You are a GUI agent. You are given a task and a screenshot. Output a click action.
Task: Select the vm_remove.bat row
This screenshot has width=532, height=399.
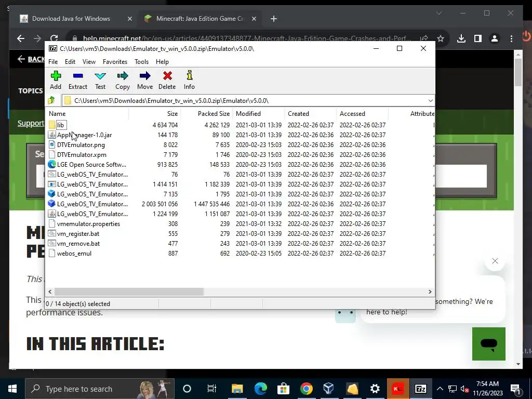[x=240, y=244]
